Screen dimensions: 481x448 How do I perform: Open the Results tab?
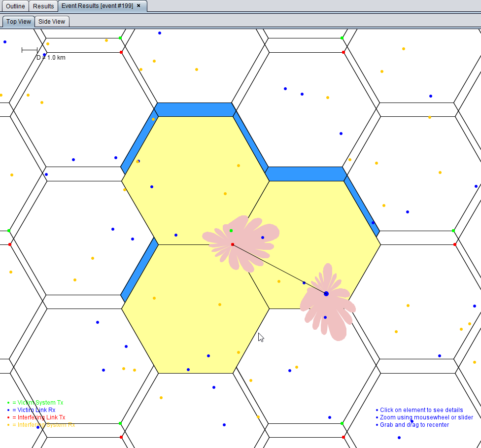coord(43,6)
